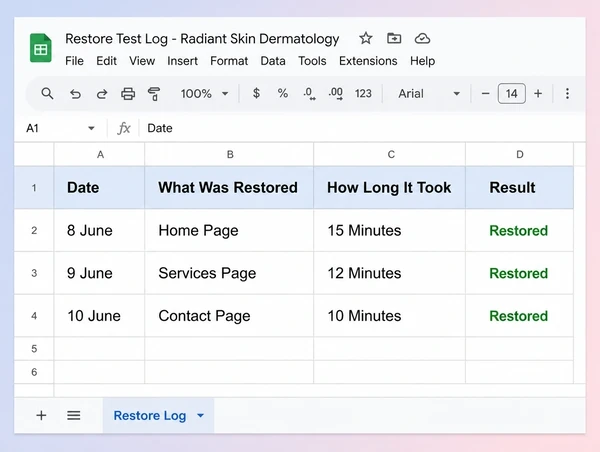Select column D header
This screenshot has height=452, width=600.
click(x=519, y=154)
